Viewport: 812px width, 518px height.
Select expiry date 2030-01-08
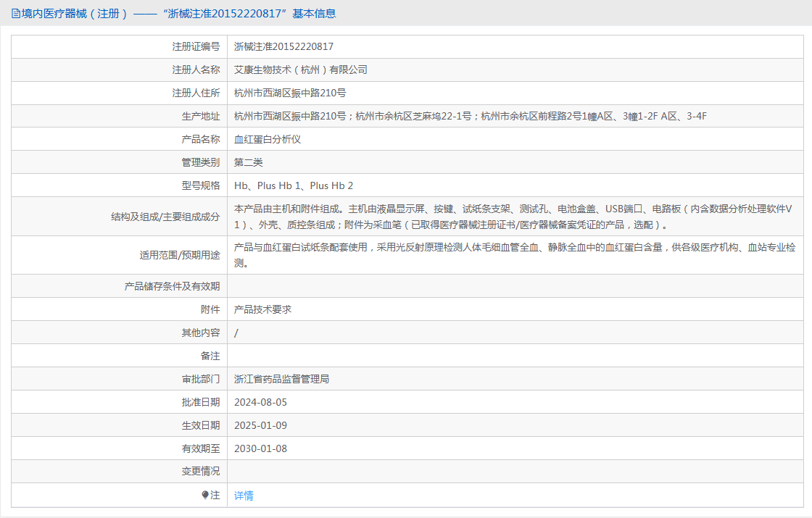click(260, 448)
